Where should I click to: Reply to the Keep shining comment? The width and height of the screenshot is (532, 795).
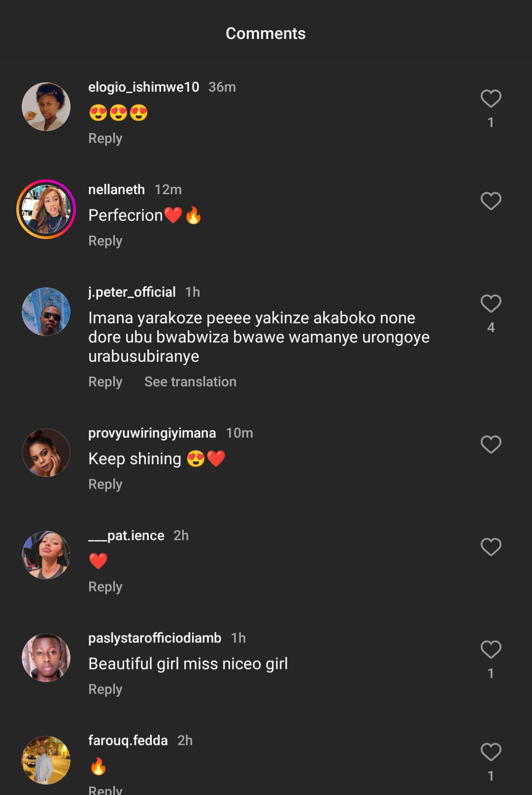tap(105, 484)
